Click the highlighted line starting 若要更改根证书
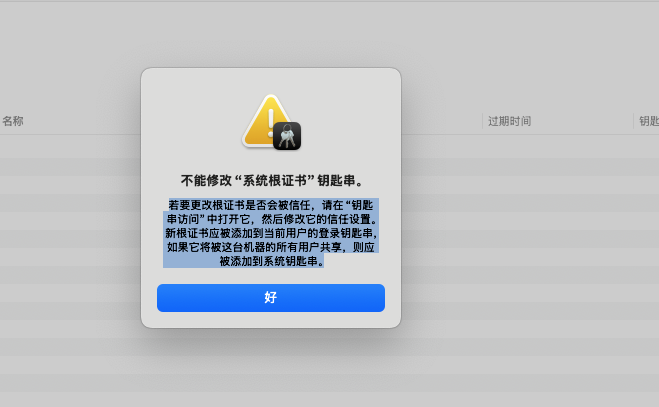The image size is (659, 407). [x=271, y=205]
